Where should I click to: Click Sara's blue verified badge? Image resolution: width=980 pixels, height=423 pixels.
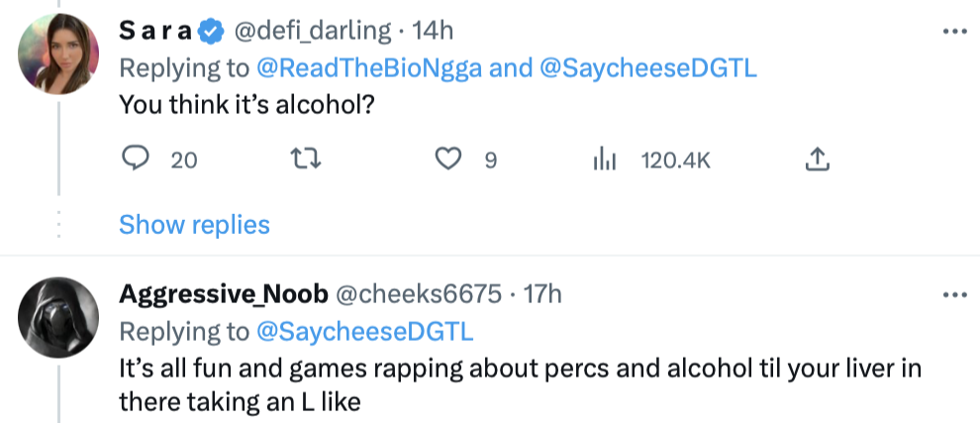coord(211,32)
